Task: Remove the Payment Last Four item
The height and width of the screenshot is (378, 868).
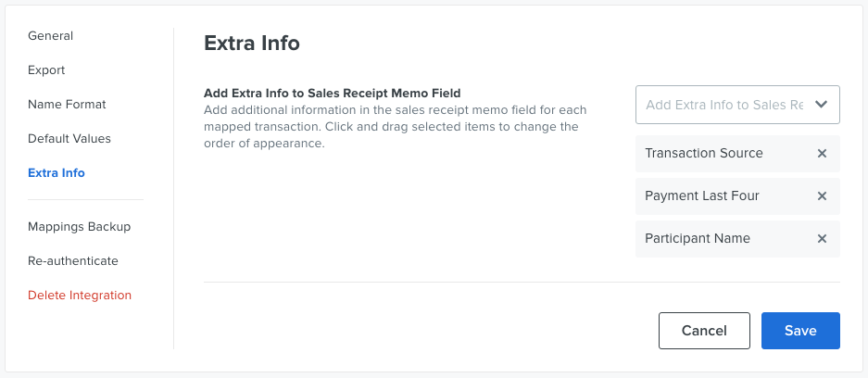Action: pyautogui.click(x=822, y=195)
